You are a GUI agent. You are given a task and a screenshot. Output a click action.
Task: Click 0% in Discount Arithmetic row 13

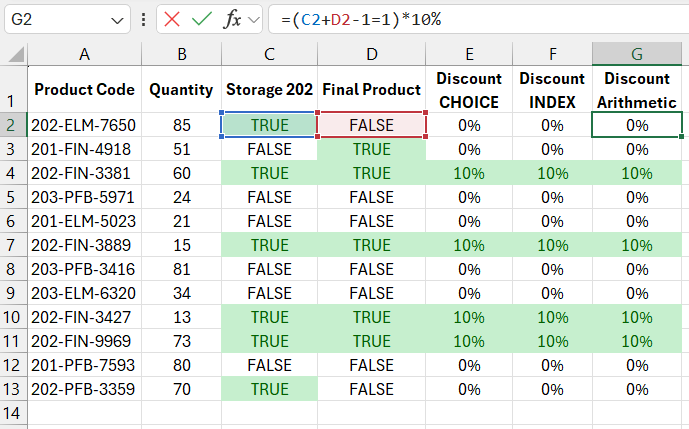(x=637, y=389)
